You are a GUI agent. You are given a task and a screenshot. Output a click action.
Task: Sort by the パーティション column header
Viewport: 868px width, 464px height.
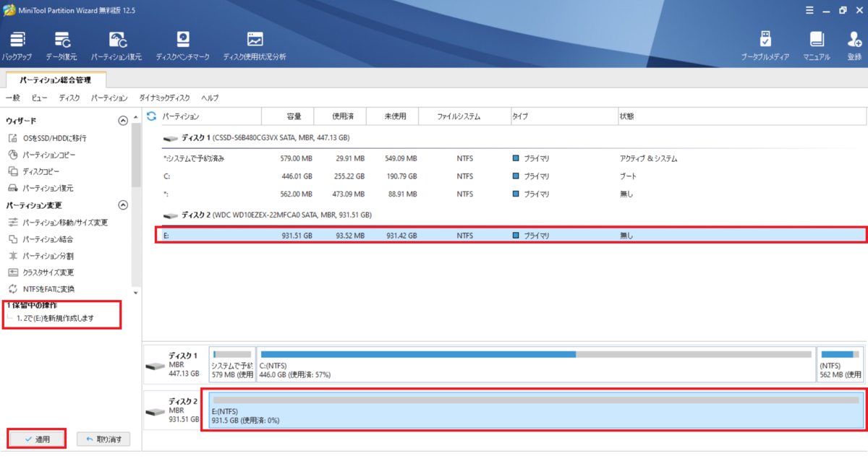210,116
